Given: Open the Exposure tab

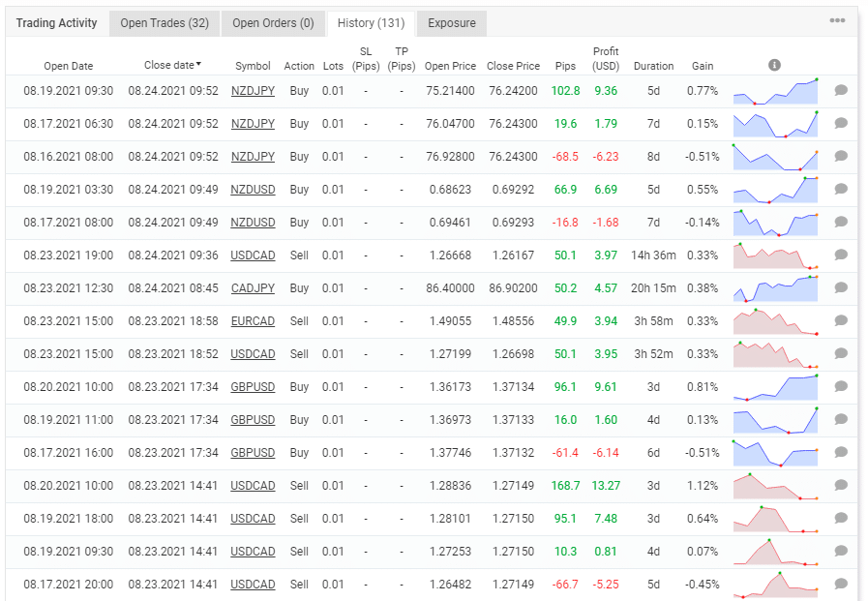Looking at the screenshot, I should 451,22.
